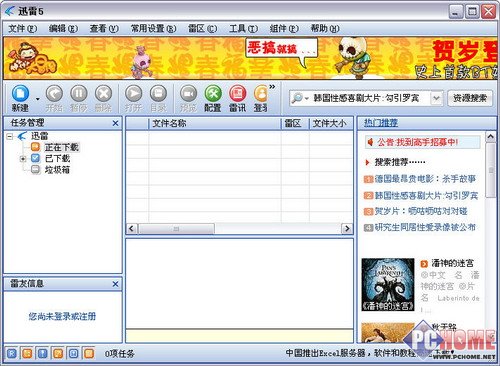Click the speaker icon beside 公告 announcement
This screenshot has width=500, height=366.
click(370, 142)
